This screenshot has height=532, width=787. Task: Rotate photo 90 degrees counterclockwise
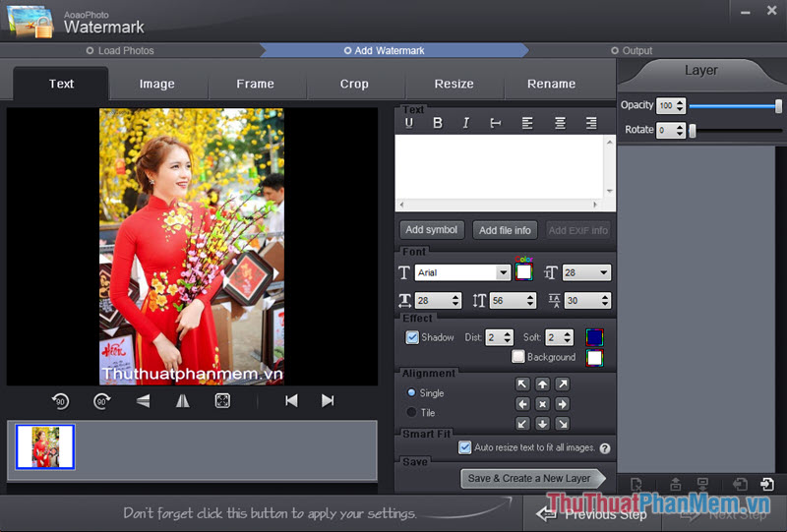[60, 401]
